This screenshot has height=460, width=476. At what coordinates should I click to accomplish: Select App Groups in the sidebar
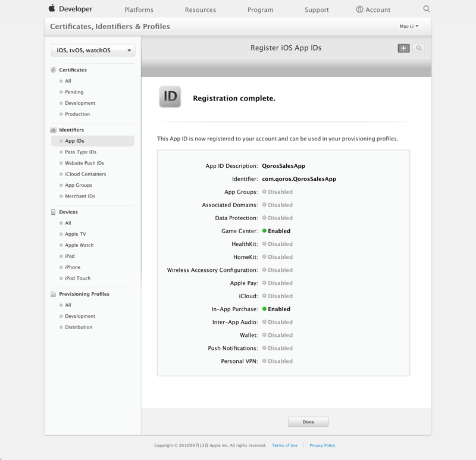tap(79, 185)
